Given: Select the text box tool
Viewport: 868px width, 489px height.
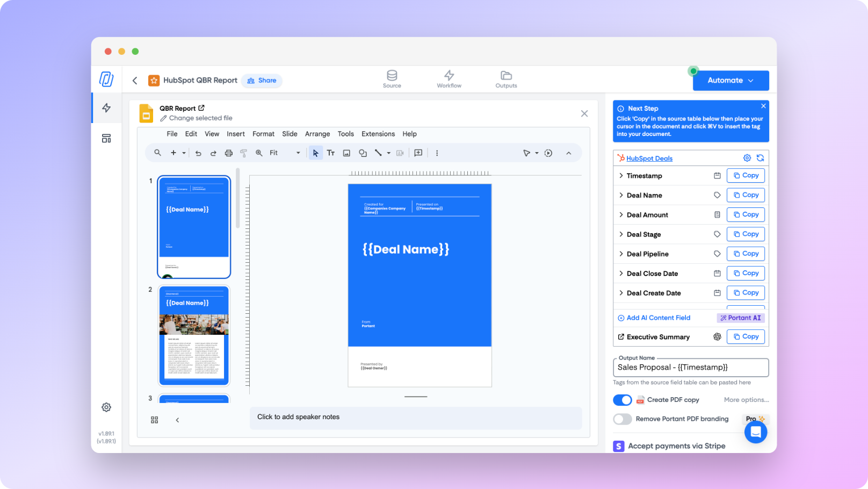Looking at the screenshot, I should click(x=331, y=153).
